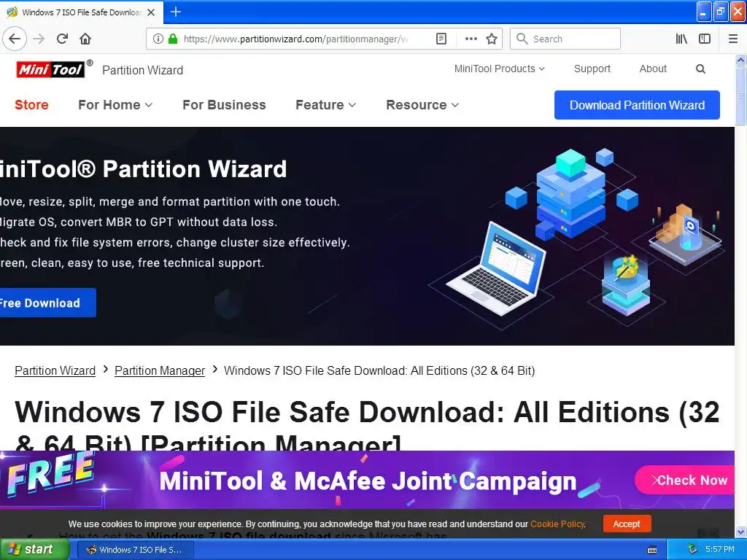The width and height of the screenshot is (747, 560).
Task: Select the Windows 7 ISO File browser tab
Action: point(82,12)
